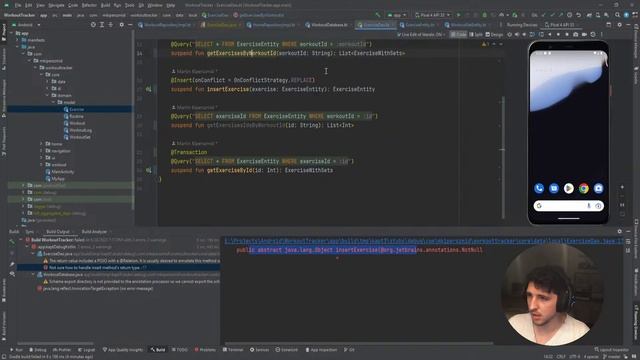
Task: Open the TODO tool window button
Action: pyautogui.click(x=180, y=350)
